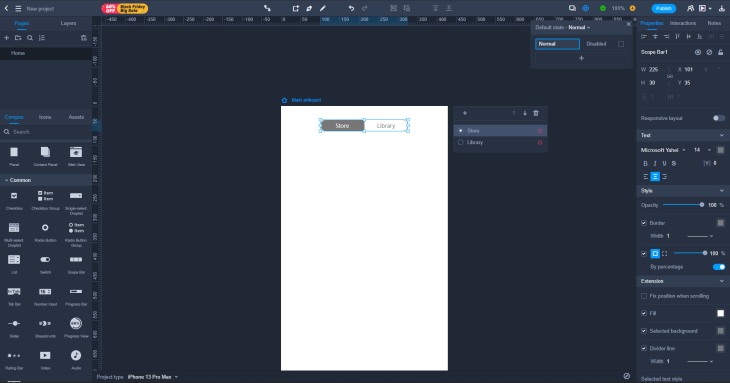Switch to the Icons tab
The width and height of the screenshot is (730, 383).
tap(45, 117)
